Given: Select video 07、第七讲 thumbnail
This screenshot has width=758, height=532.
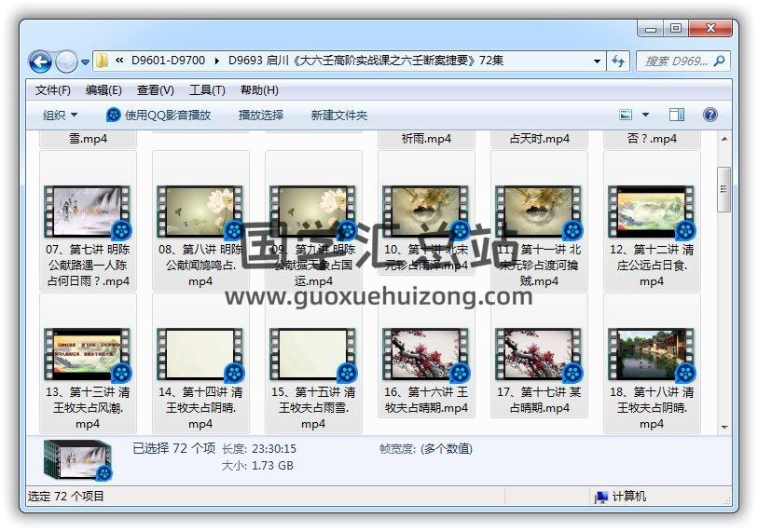Looking at the screenshot, I should (88, 211).
